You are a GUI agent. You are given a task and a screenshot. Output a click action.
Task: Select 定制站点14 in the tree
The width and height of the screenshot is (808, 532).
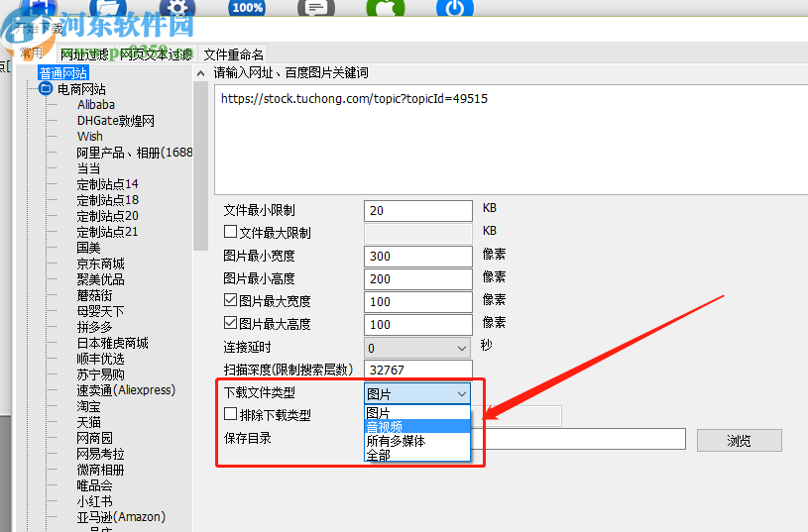(x=108, y=184)
